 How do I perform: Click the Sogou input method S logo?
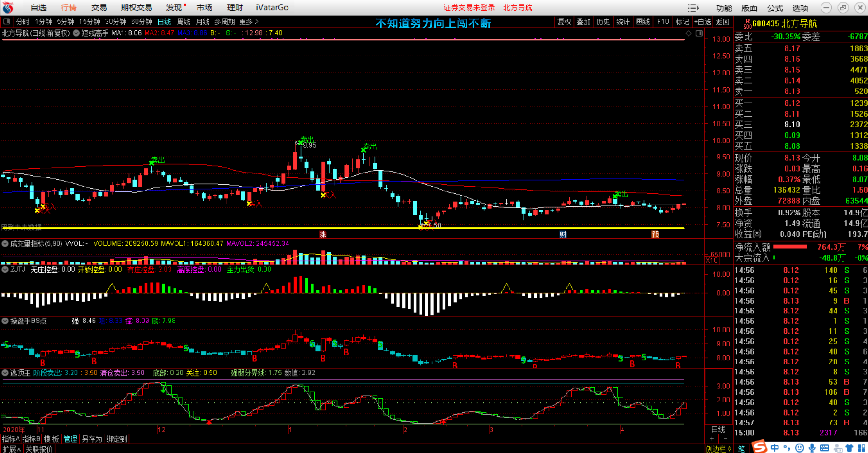(x=759, y=447)
